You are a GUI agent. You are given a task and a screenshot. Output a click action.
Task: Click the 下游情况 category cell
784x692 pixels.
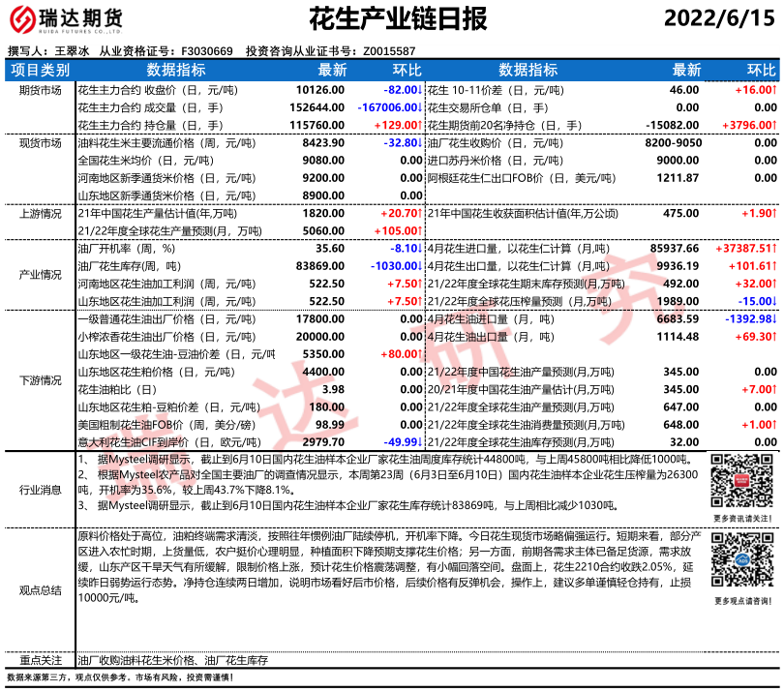[x=40, y=381]
